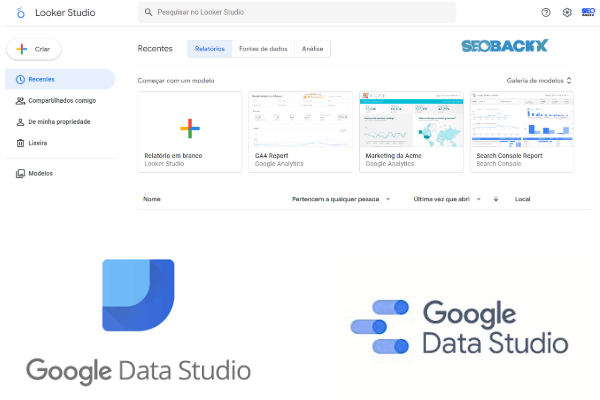Click the Criar button
This screenshot has height=400, width=600.
pyautogui.click(x=34, y=49)
